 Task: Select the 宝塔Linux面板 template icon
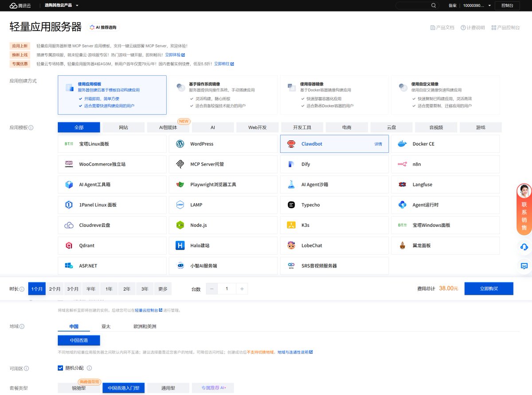[69, 144]
